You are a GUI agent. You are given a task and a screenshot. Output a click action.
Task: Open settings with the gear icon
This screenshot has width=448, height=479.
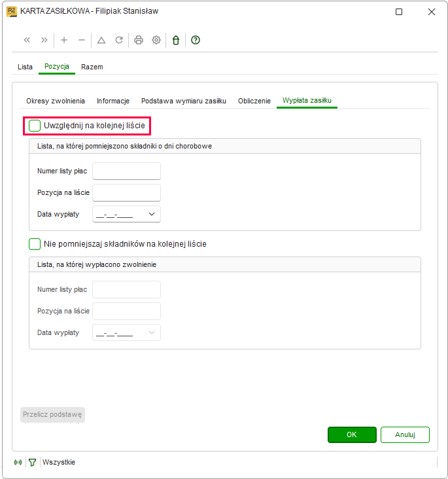tap(156, 40)
